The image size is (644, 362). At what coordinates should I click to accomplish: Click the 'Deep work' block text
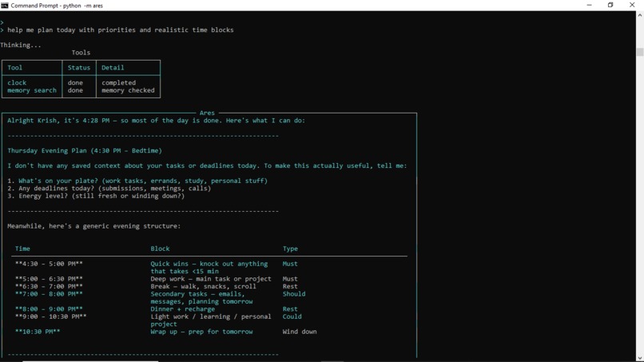[211, 279]
